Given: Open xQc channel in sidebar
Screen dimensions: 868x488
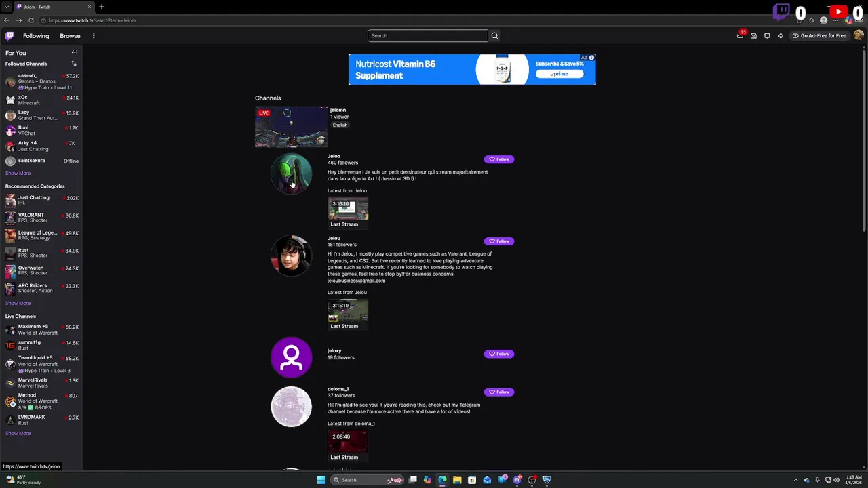Looking at the screenshot, I should click(x=41, y=100).
